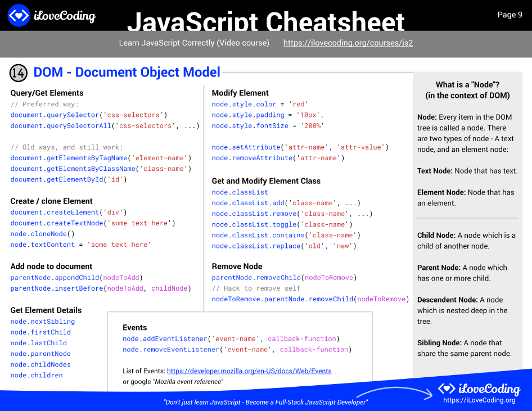Viewport: 532px width, 411px height.
Task: Select the Page 9 label
Action: pyautogui.click(x=510, y=15)
